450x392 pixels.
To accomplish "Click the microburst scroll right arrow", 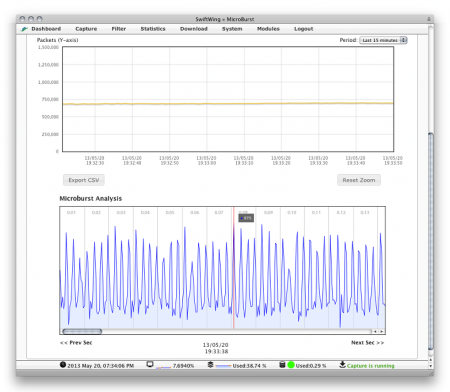I will pos(382,331).
